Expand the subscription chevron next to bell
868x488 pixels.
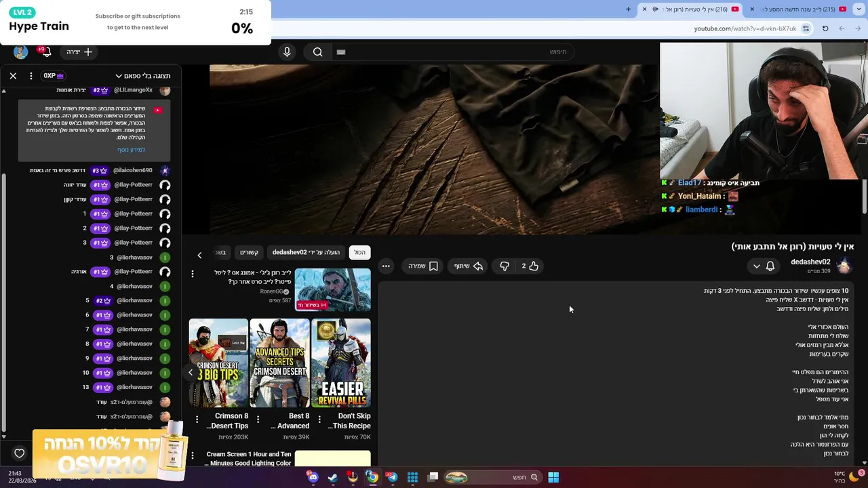click(757, 266)
